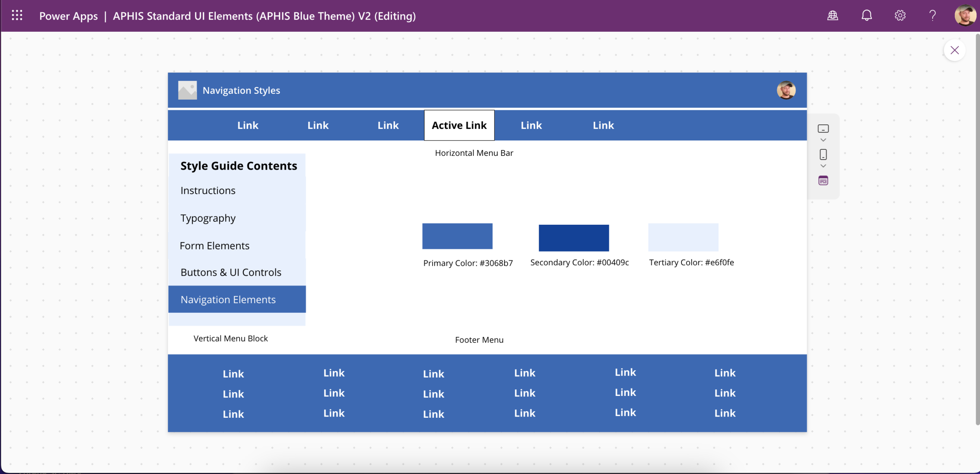The image size is (980, 474).
Task: Open the settings gear
Action: click(900, 15)
